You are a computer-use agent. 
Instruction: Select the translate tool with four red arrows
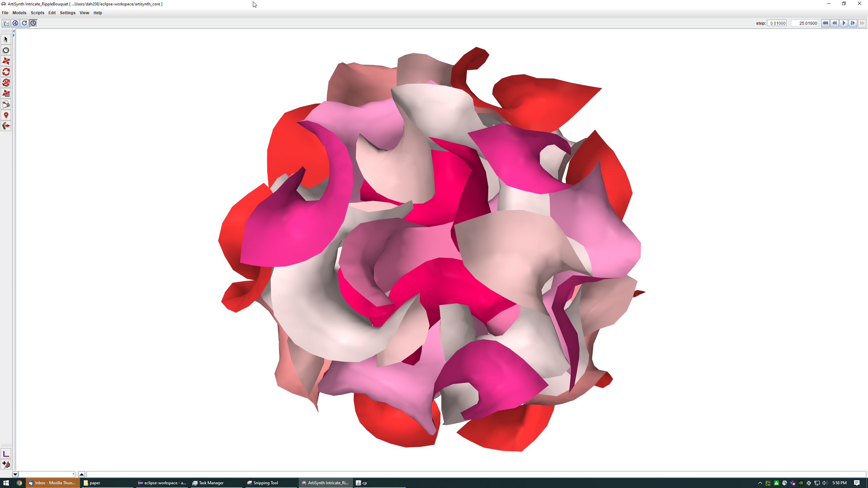pos(6,61)
